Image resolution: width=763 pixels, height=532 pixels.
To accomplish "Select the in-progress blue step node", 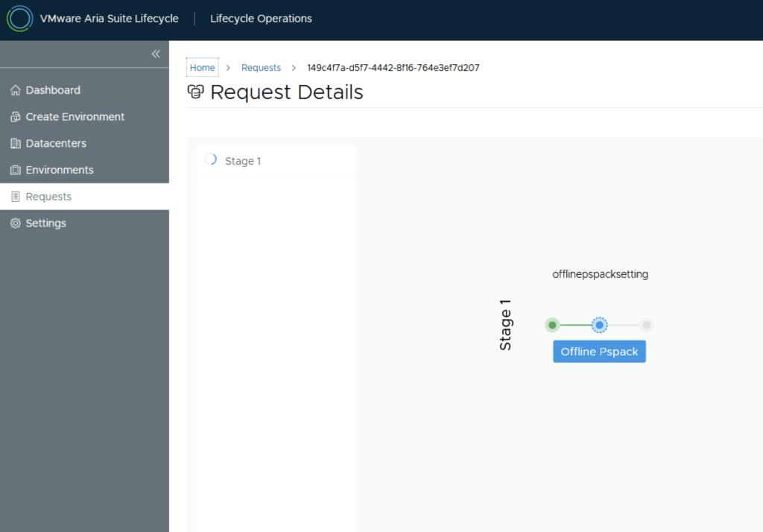I will (600, 325).
